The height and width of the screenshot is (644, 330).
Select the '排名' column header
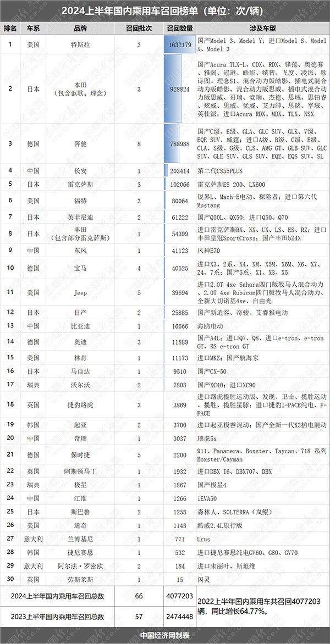[10, 29]
